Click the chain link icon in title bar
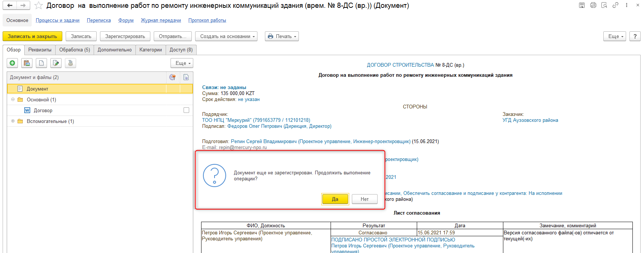This screenshot has height=253, width=644. (x=615, y=5)
